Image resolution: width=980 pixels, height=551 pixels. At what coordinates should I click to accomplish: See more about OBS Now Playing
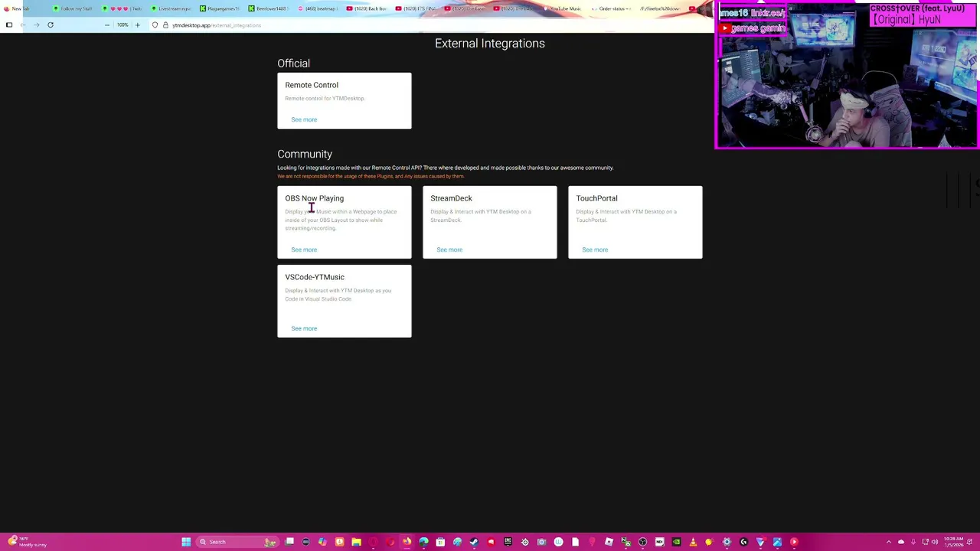pos(304,249)
